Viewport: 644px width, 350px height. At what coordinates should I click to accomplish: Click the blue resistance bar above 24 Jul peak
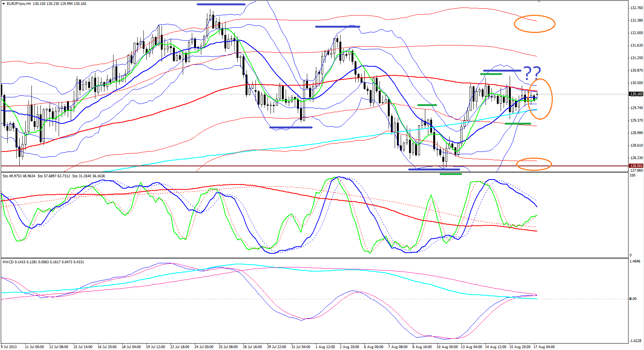[221, 5]
